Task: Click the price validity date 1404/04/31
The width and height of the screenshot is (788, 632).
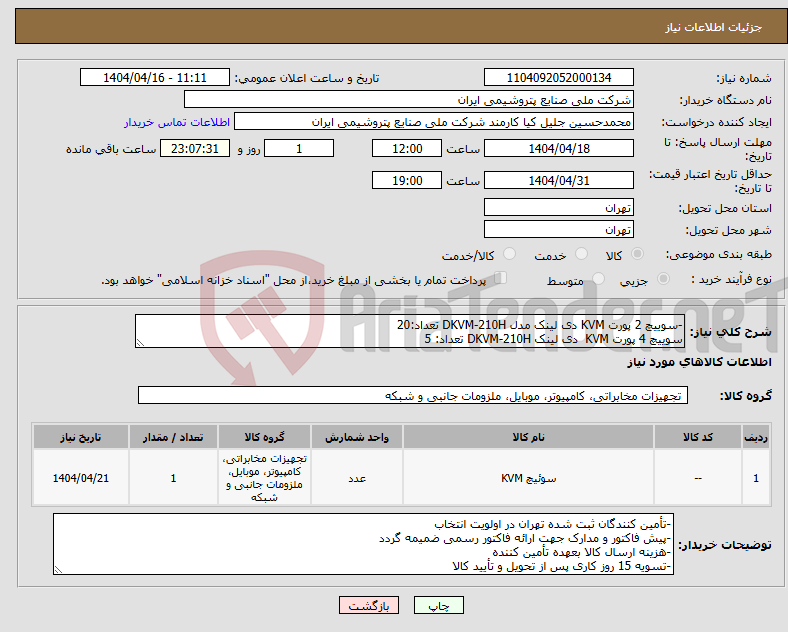Action: pyautogui.click(x=558, y=180)
